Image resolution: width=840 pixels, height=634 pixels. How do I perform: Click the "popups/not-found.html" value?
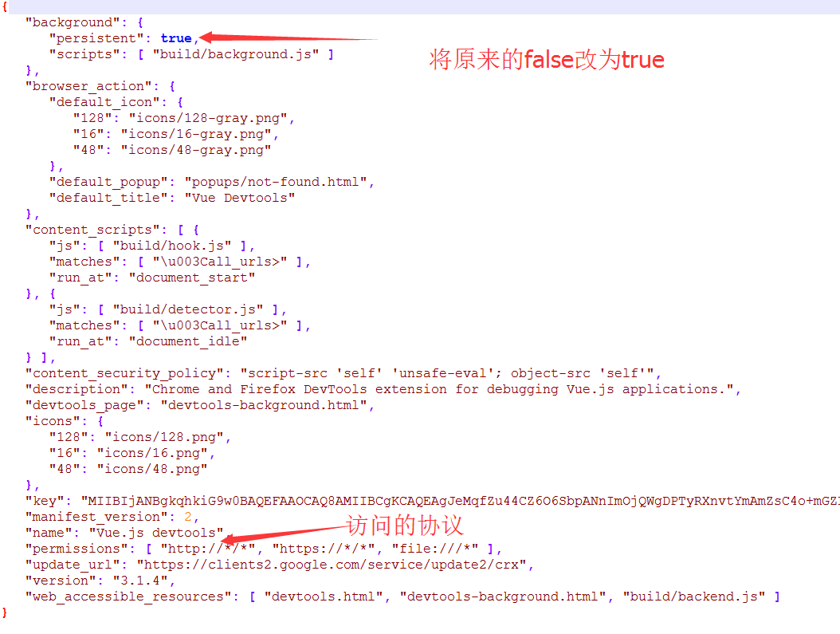tap(276, 182)
